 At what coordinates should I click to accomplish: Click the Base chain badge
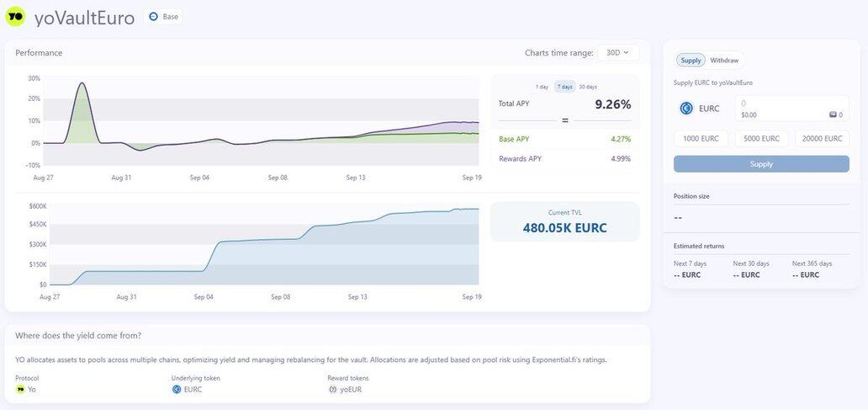coord(163,17)
